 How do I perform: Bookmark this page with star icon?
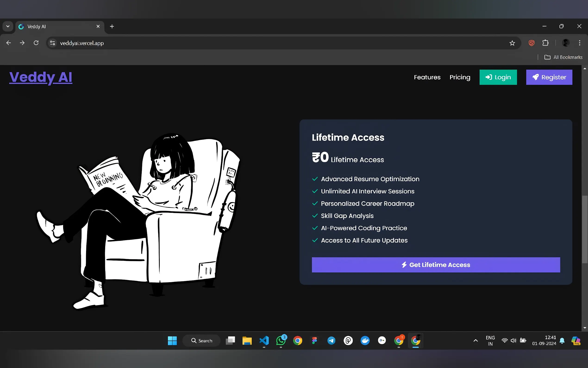pyautogui.click(x=512, y=43)
